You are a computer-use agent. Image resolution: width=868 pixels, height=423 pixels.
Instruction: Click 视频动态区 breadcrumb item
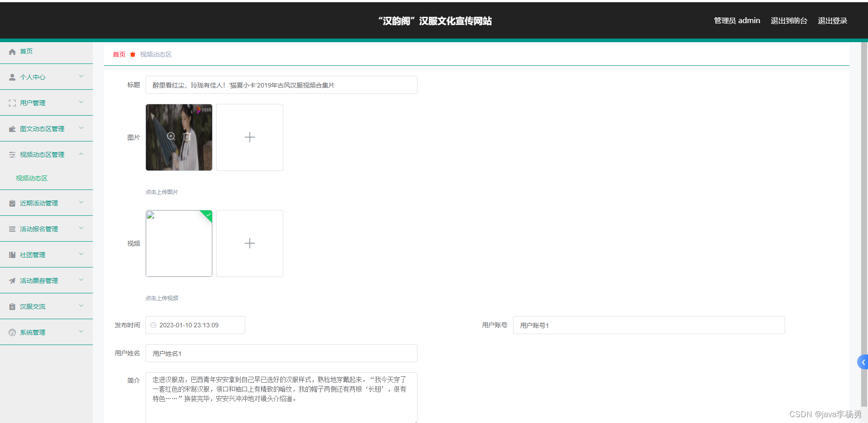coord(156,54)
